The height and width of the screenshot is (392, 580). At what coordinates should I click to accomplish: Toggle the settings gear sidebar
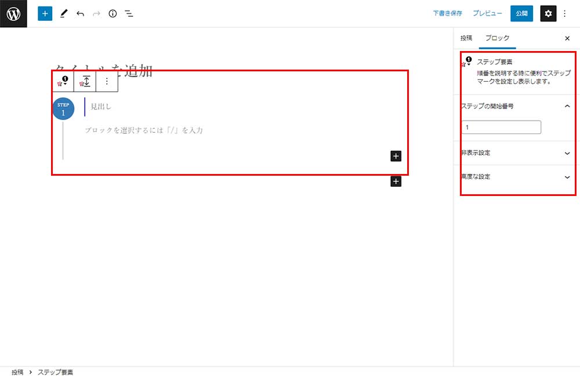pyautogui.click(x=548, y=13)
